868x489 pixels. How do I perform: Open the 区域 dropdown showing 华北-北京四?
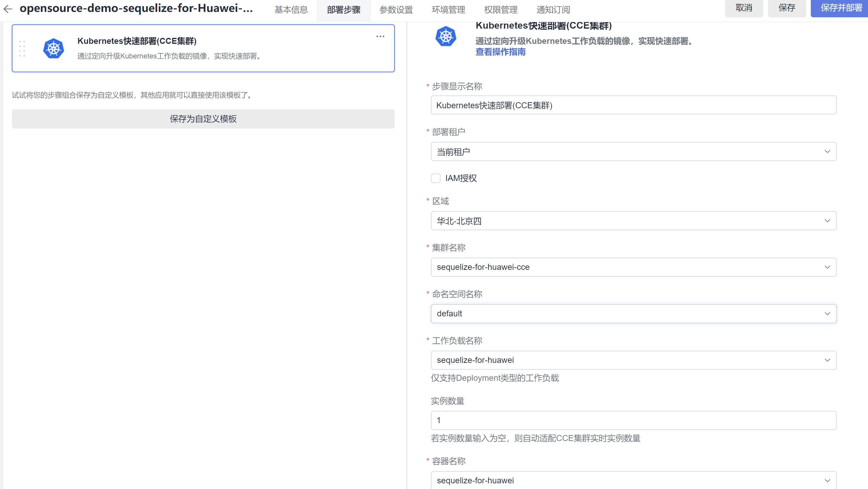[633, 221]
